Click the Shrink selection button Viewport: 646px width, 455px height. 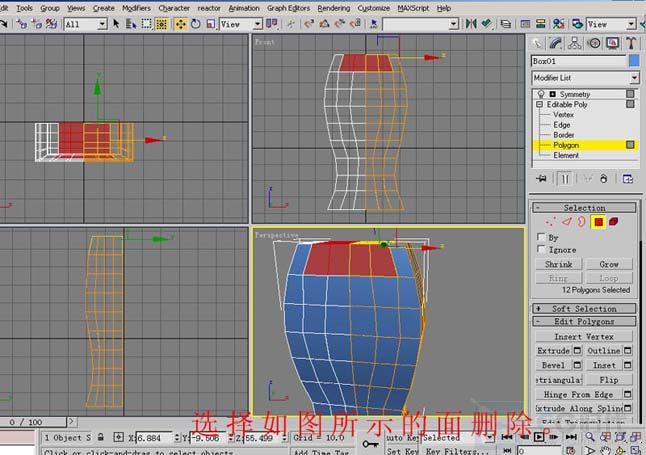(559, 264)
